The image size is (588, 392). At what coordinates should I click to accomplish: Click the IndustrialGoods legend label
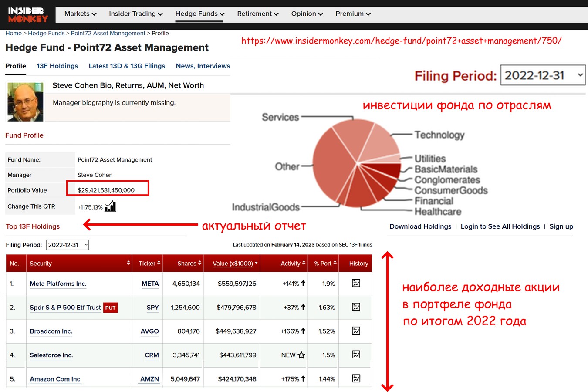(x=266, y=207)
